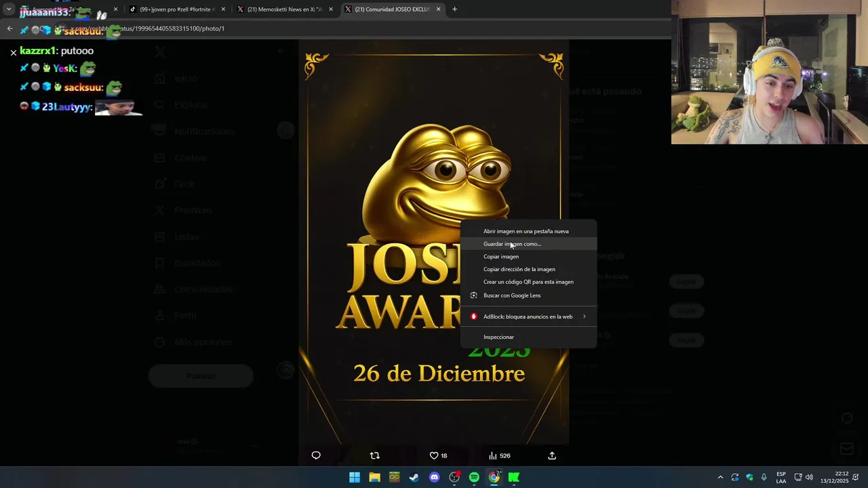The width and height of the screenshot is (868, 488).
Task: Switch to the Mernosketti News tab
Action: tap(285, 9)
